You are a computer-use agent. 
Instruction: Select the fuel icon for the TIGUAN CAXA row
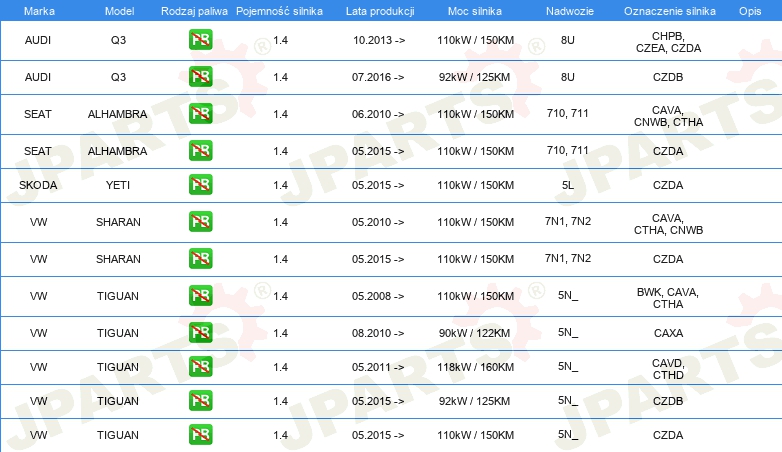(200, 332)
